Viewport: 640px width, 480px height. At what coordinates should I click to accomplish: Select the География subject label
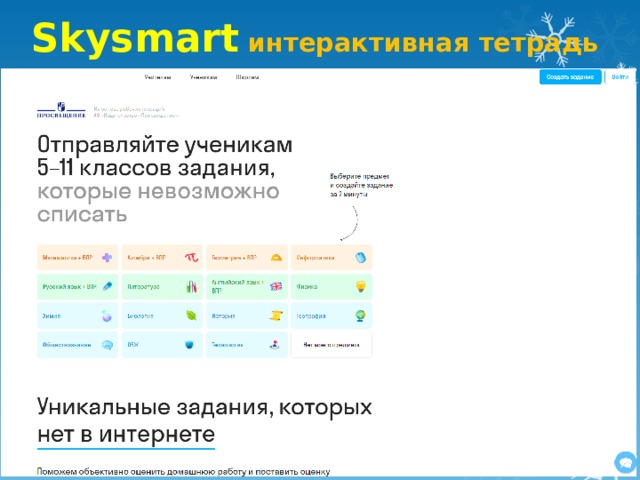311,316
